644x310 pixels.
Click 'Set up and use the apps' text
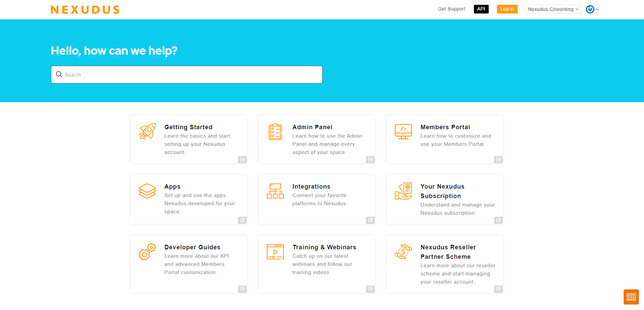[x=195, y=195]
